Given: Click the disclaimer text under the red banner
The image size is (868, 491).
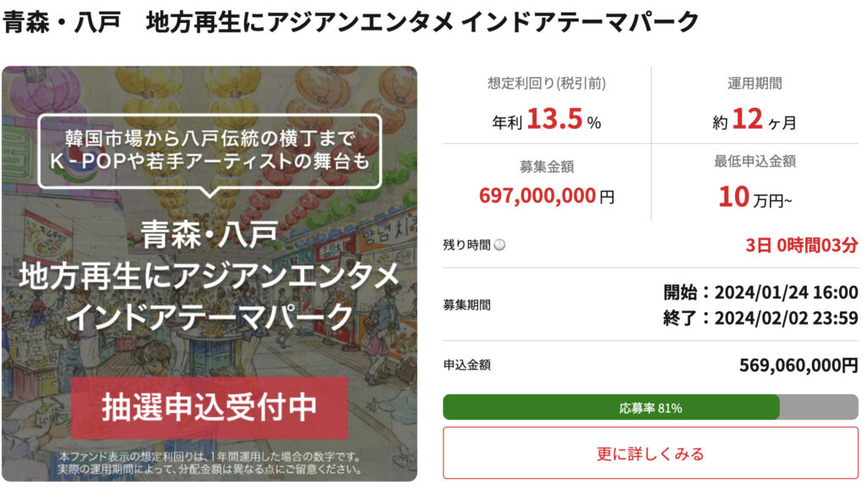Looking at the screenshot, I should click(209, 463).
